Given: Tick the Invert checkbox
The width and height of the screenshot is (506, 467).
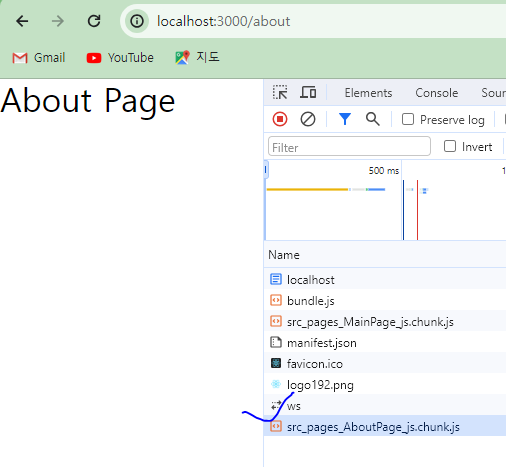Looking at the screenshot, I should pos(450,146).
